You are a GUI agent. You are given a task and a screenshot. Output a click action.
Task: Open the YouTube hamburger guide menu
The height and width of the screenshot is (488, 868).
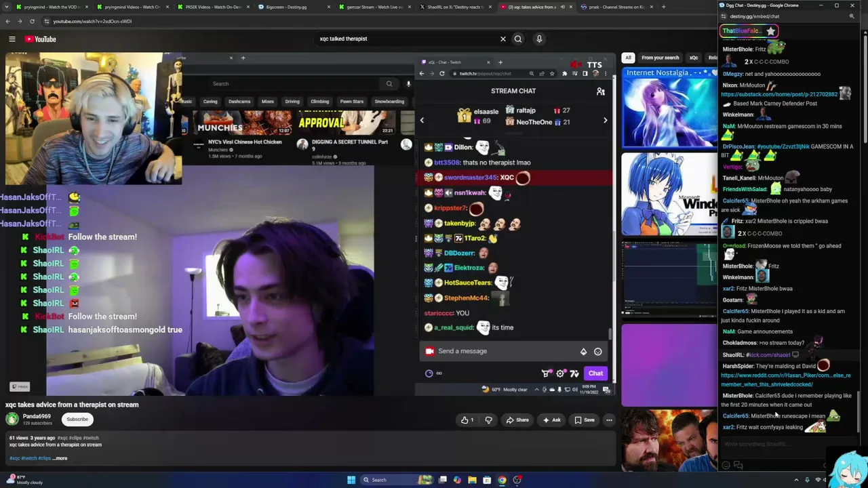pyautogui.click(x=12, y=39)
